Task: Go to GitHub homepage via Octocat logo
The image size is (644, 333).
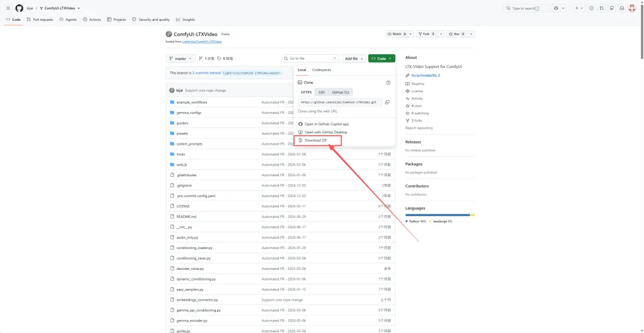Action: 19,8
